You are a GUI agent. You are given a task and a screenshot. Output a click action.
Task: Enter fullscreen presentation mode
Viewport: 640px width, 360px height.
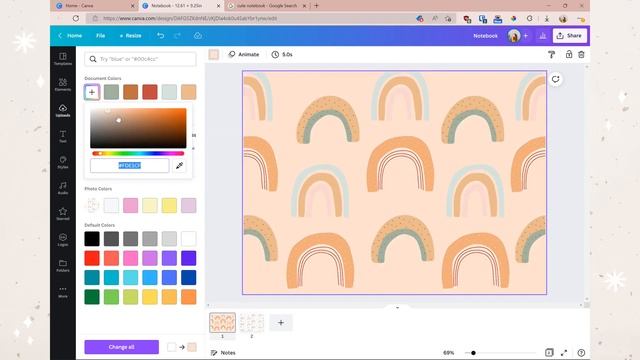[x=564, y=353]
